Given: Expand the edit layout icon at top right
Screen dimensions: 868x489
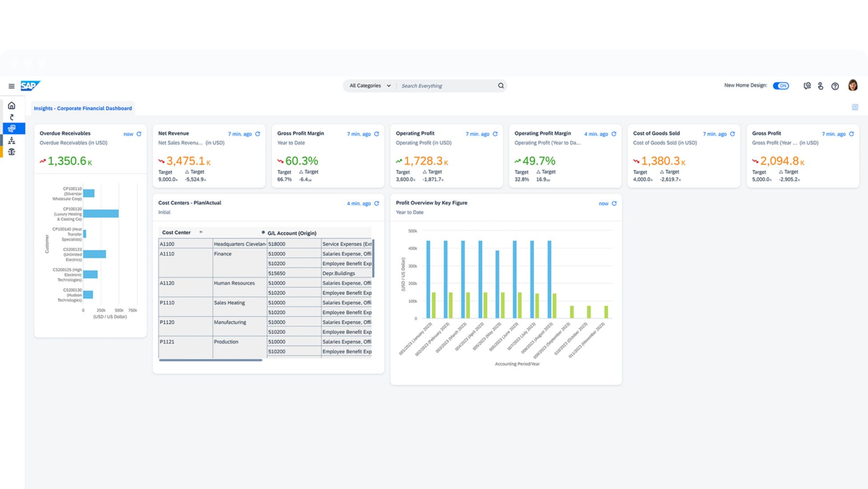Looking at the screenshot, I should point(855,107).
